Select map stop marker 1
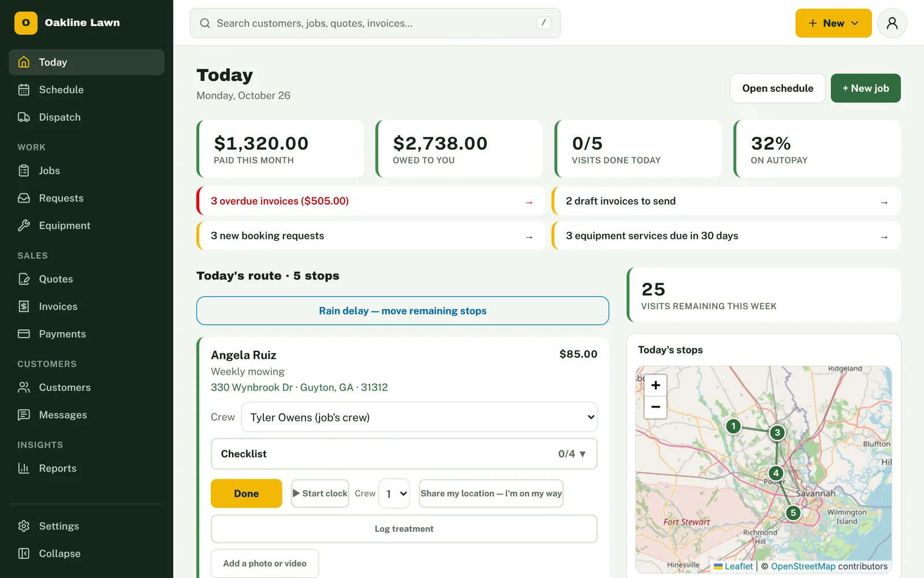This screenshot has height=578, width=924. (x=733, y=427)
